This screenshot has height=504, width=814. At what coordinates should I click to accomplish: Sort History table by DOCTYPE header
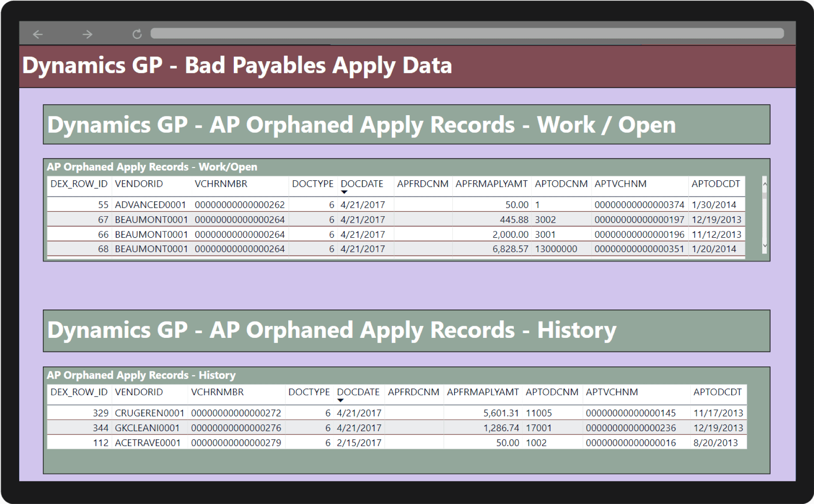[x=309, y=392]
